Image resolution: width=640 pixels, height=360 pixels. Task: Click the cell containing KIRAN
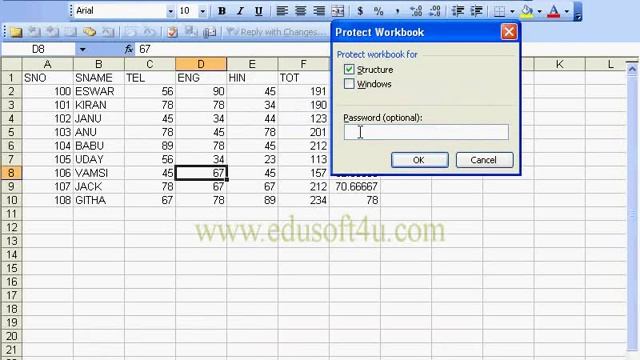coord(99,105)
